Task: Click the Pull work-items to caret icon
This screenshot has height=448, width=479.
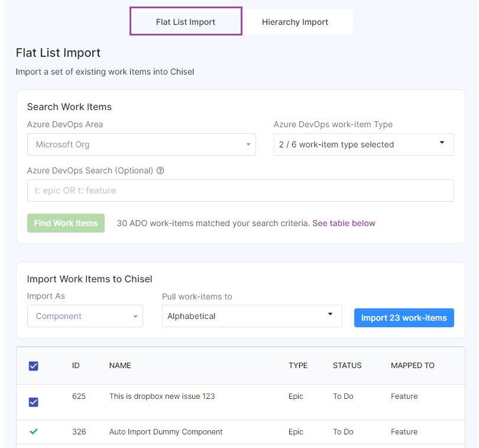Action: point(330,314)
